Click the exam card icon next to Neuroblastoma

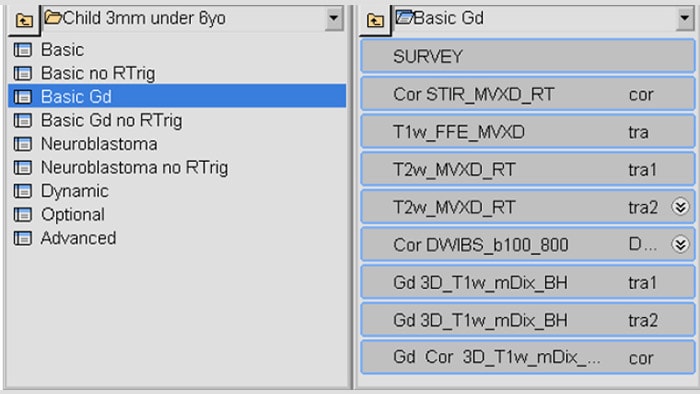[23, 144]
